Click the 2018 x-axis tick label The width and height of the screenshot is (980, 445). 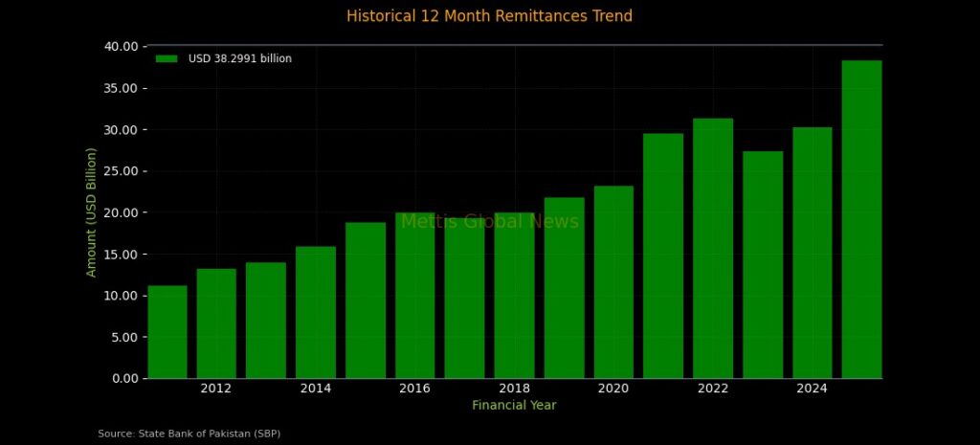[x=514, y=389]
